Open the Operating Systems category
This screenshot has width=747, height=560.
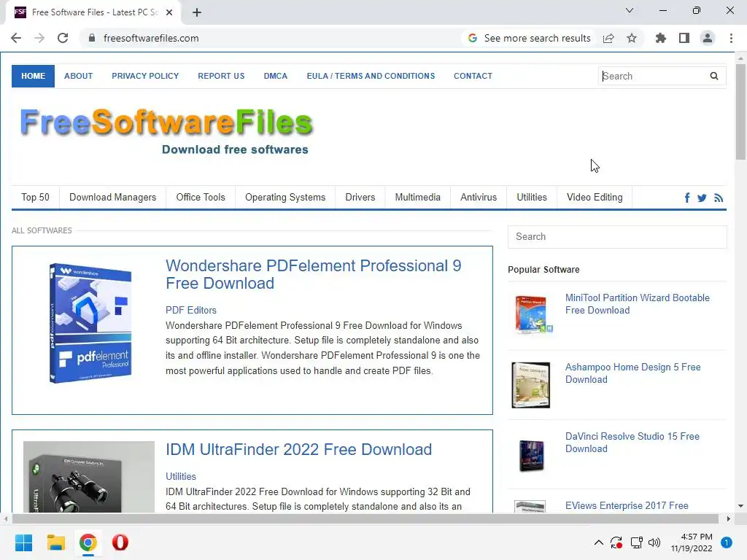(x=285, y=197)
